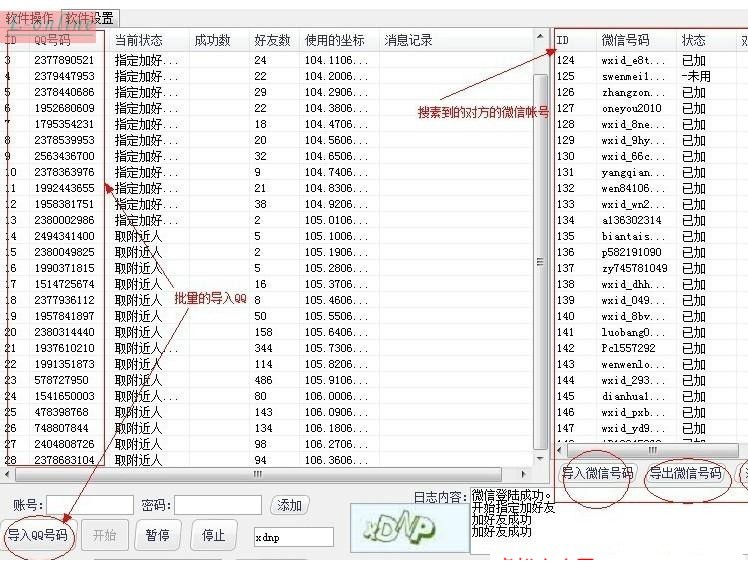Click the 添加 account button
Screen dimensions: 748x583
tap(290, 505)
